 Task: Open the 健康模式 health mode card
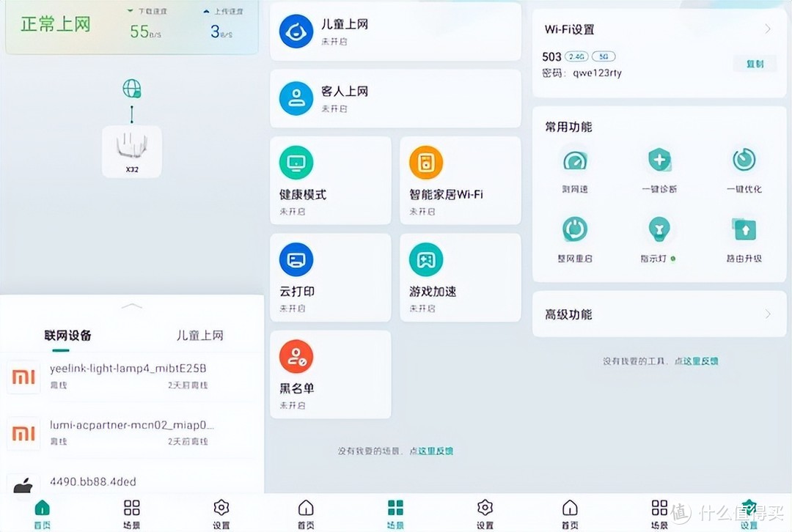click(x=331, y=180)
